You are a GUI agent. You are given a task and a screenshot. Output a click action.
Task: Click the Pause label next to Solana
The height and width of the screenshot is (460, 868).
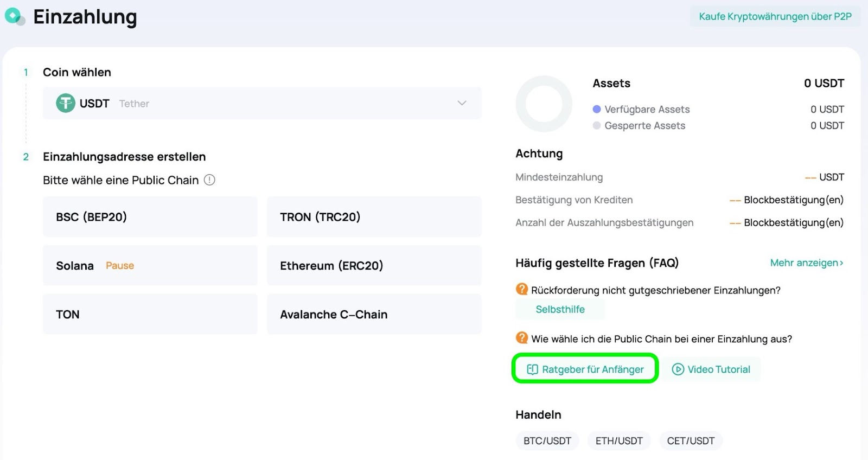[120, 266]
